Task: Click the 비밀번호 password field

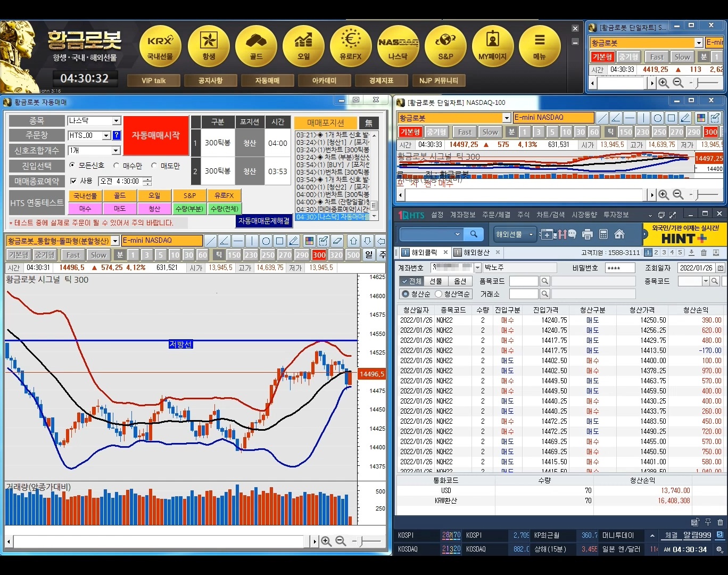Action: pos(620,268)
